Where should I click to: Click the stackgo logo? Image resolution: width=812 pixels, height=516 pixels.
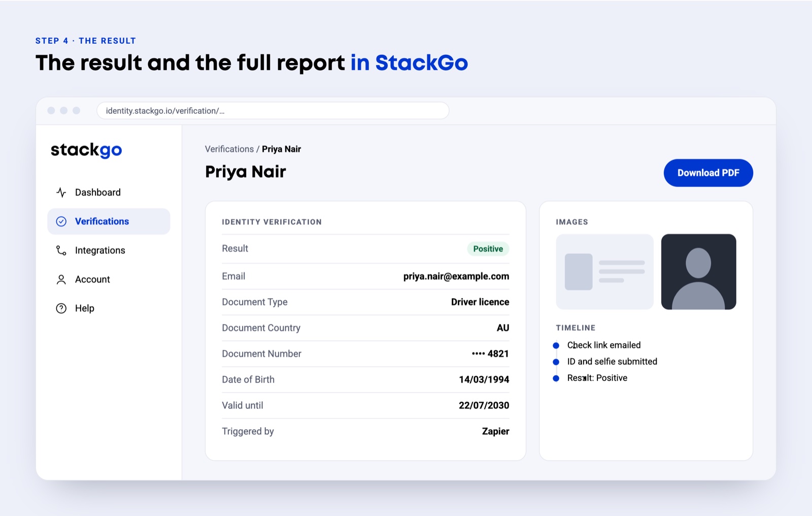pos(86,150)
